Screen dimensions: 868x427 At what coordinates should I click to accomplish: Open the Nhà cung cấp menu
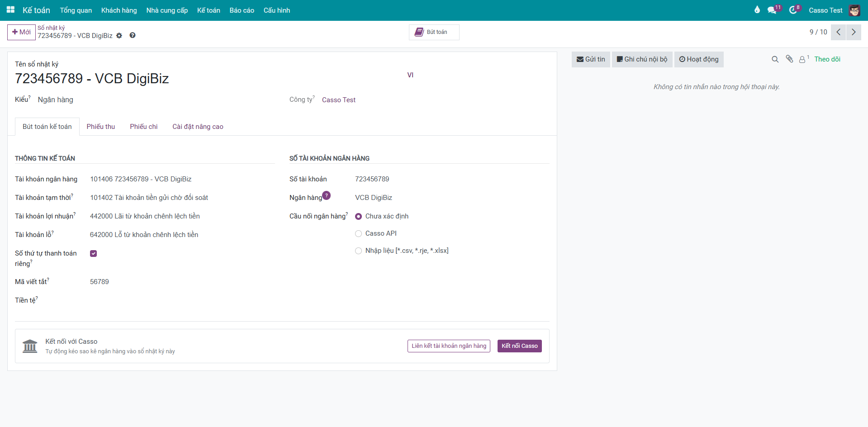tap(167, 10)
